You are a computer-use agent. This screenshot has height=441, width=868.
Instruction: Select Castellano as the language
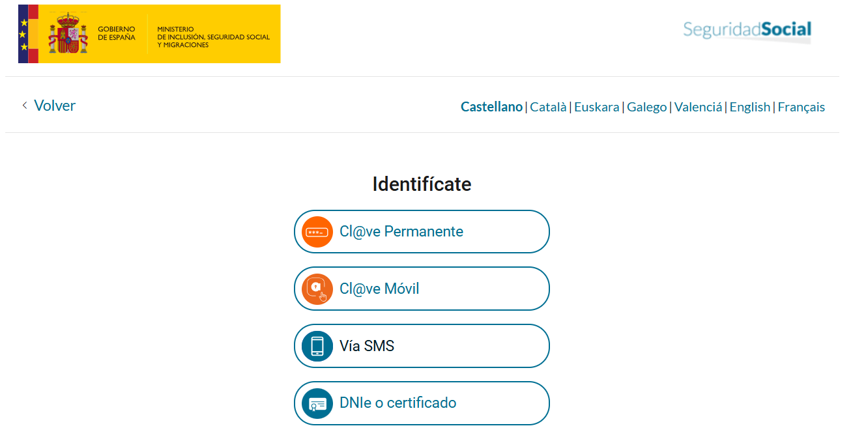coord(491,107)
